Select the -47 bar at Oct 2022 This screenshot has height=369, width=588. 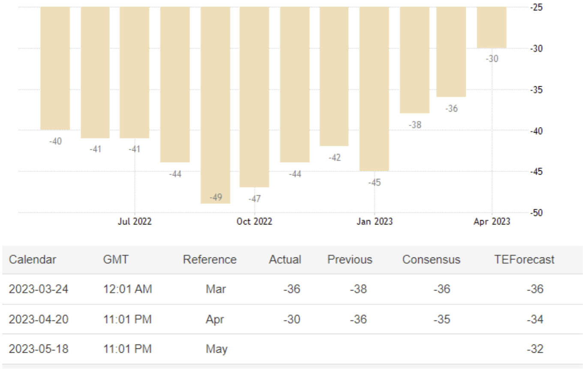point(254,97)
